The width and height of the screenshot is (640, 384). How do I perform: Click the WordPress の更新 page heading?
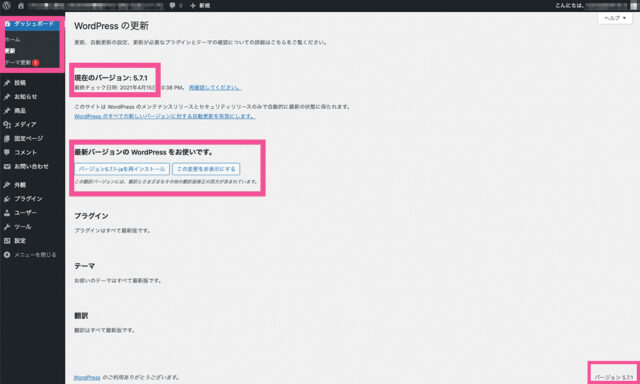(111, 26)
